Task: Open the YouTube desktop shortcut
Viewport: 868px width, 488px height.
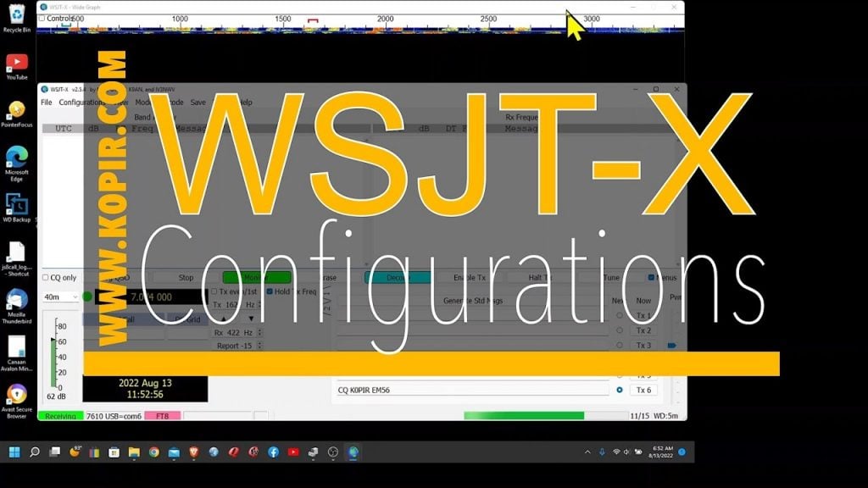Action: click(17, 66)
